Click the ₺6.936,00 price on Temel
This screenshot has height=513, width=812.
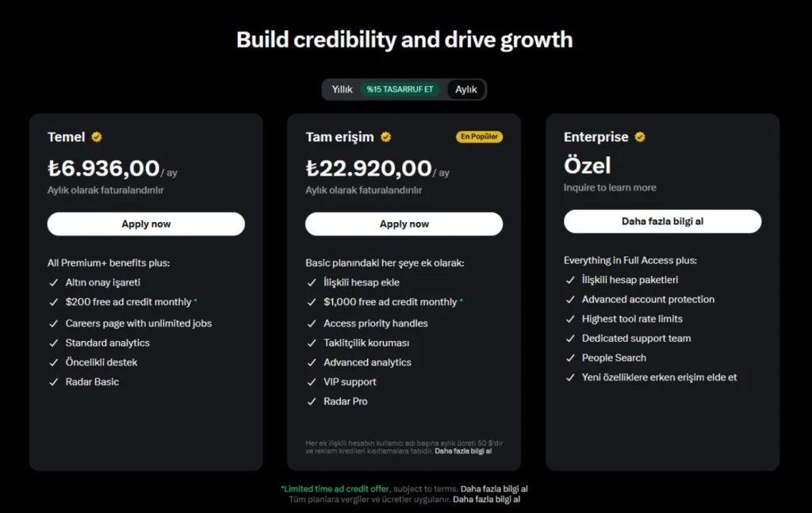click(104, 168)
